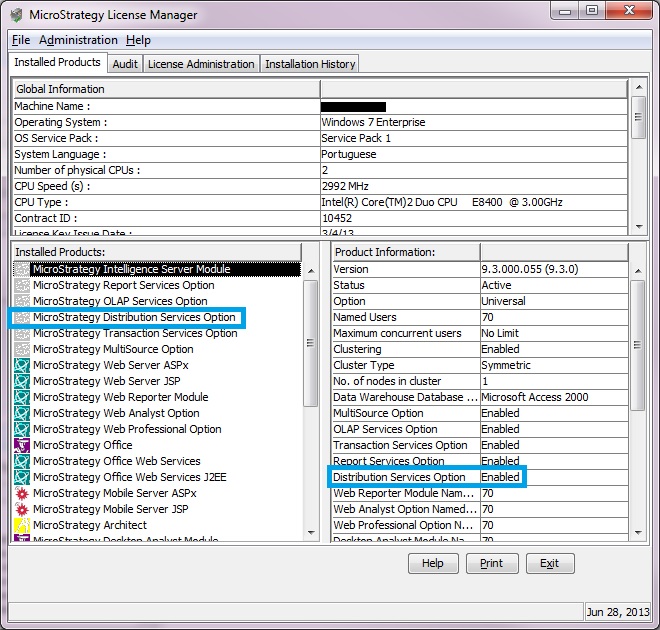The width and height of the screenshot is (660, 630).
Task: Click the MicroStrategy Architect icon
Action: (22, 525)
